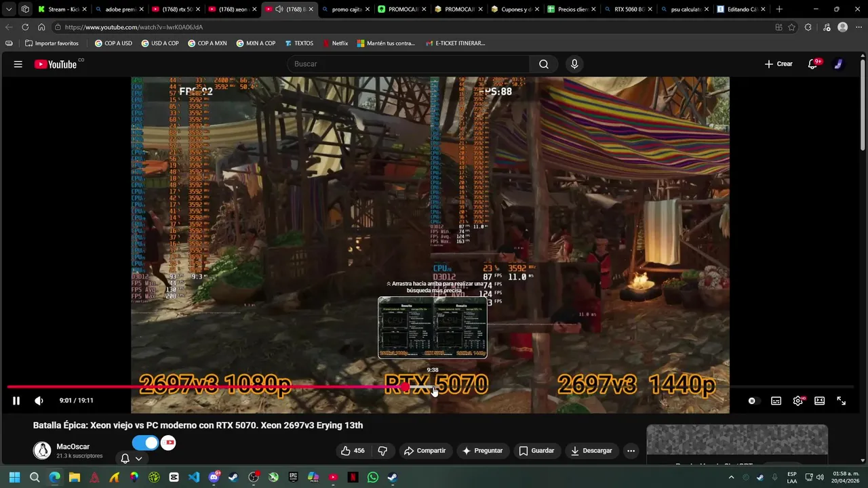Add page to favorites with star icon
Image resolution: width=868 pixels, height=488 pixels.
[x=791, y=27]
